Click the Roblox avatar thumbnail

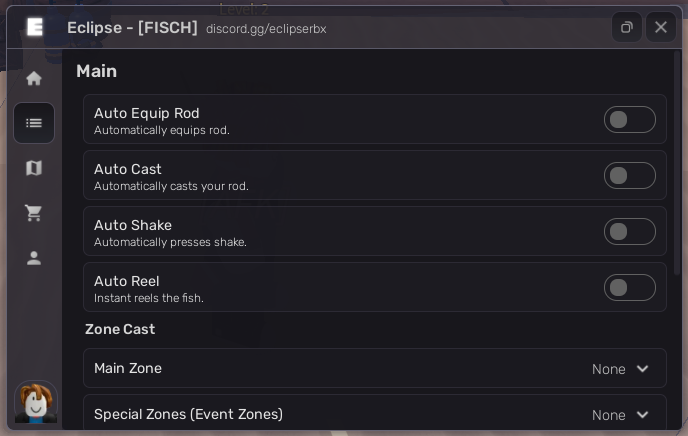pyautogui.click(x=36, y=403)
